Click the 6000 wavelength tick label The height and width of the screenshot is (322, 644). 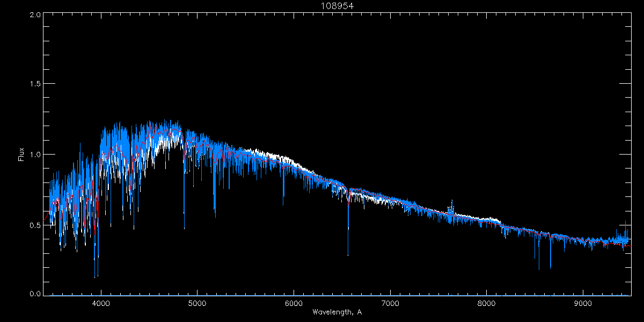click(x=294, y=302)
